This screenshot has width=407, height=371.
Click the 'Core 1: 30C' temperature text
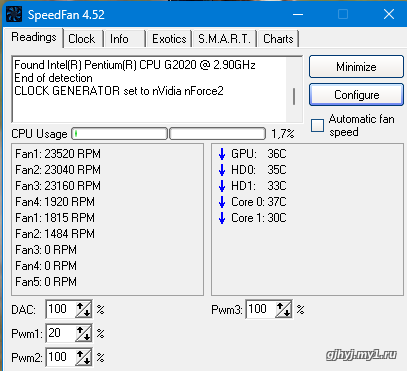tap(259, 218)
